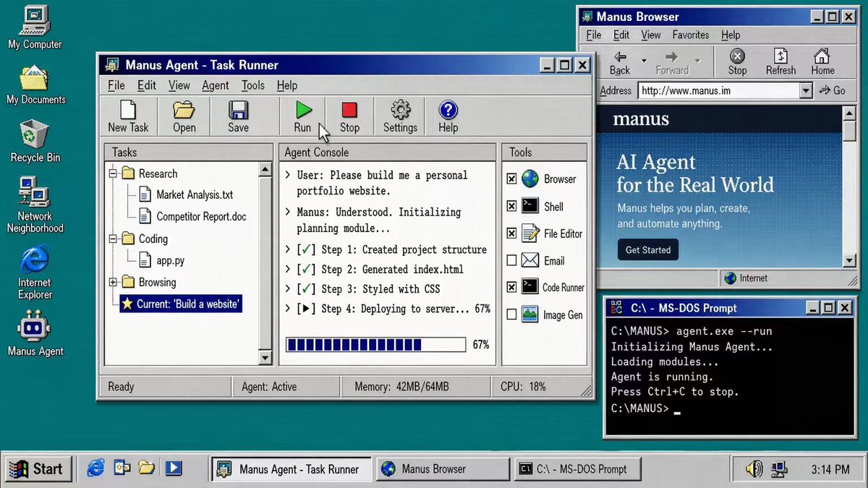Click the Address URL input field

718,91
